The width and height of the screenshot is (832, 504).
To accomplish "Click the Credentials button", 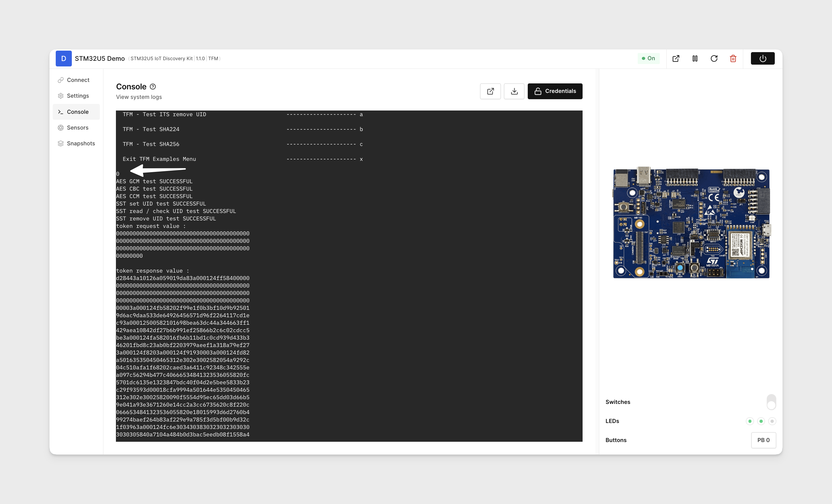I will 554,91.
